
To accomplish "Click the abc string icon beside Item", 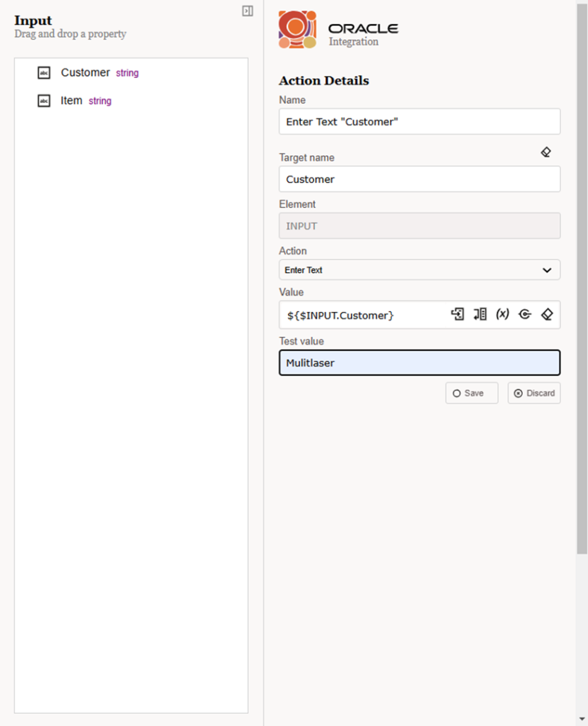I will (44, 101).
